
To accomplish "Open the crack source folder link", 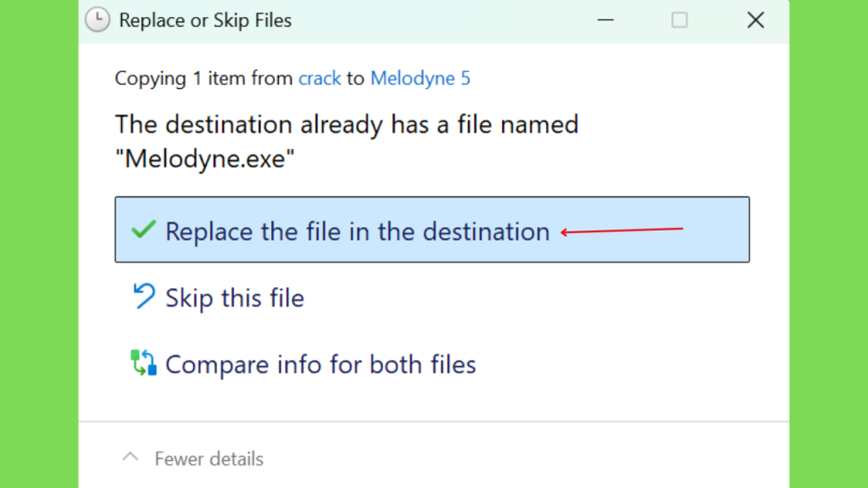I will pos(320,78).
